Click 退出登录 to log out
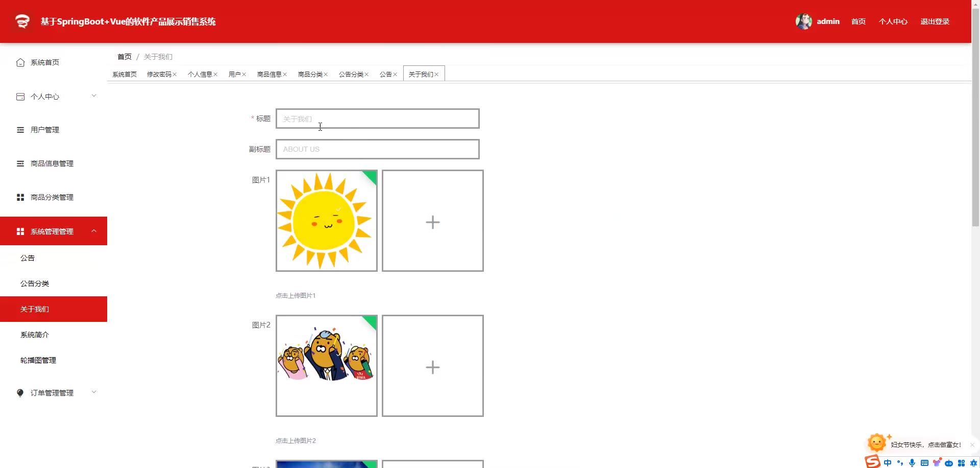The width and height of the screenshot is (980, 468). click(x=935, y=21)
